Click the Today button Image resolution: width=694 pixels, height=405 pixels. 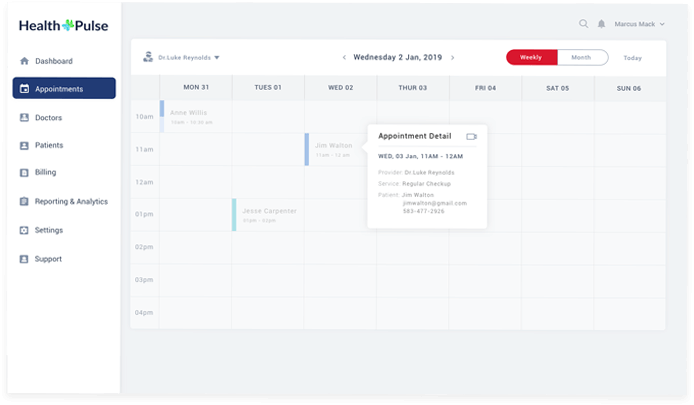tap(632, 58)
